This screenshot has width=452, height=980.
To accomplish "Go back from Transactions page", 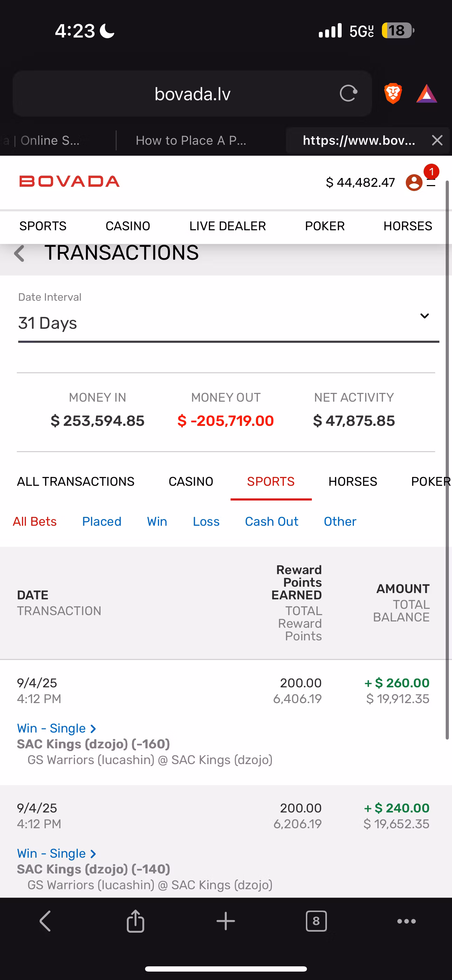I will pos(19,253).
